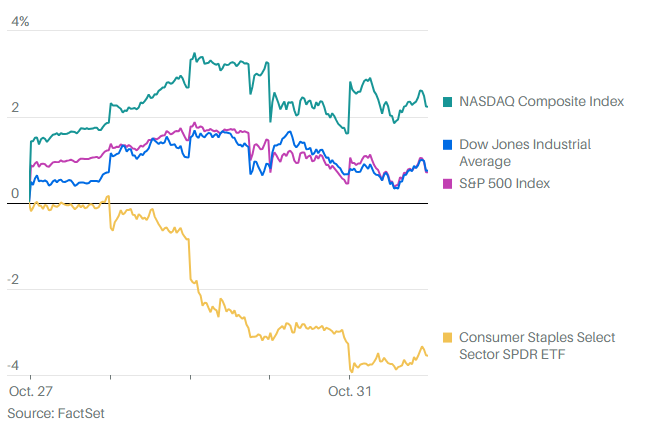Click the 2 y-axis label
The width and height of the screenshot is (661, 426).
12,108
